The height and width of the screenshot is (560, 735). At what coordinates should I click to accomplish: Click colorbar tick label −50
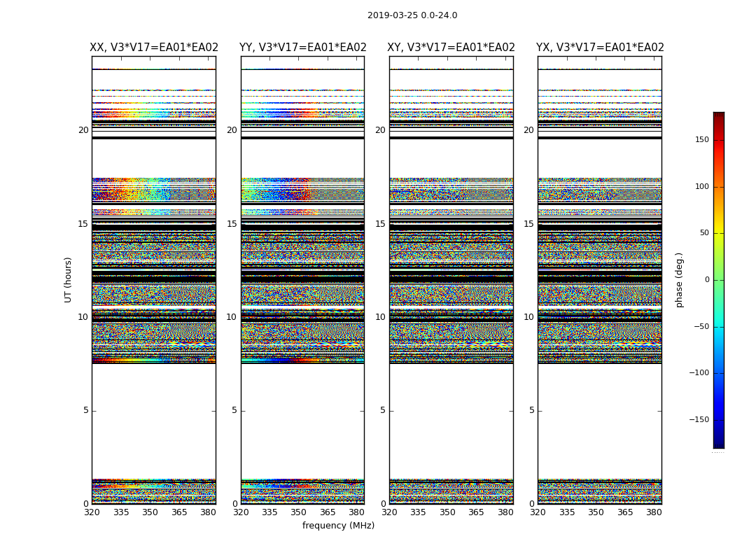[701, 326]
